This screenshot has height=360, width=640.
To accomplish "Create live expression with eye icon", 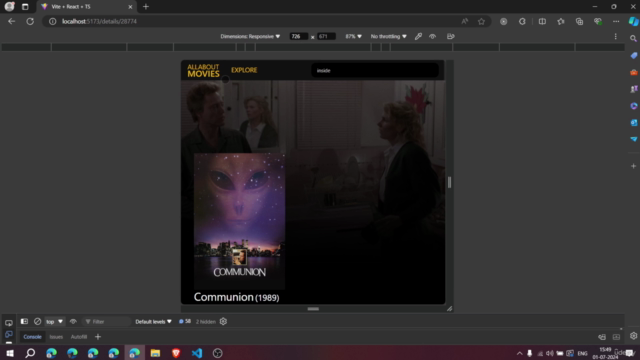I will pyautogui.click(x=73, y=322).
